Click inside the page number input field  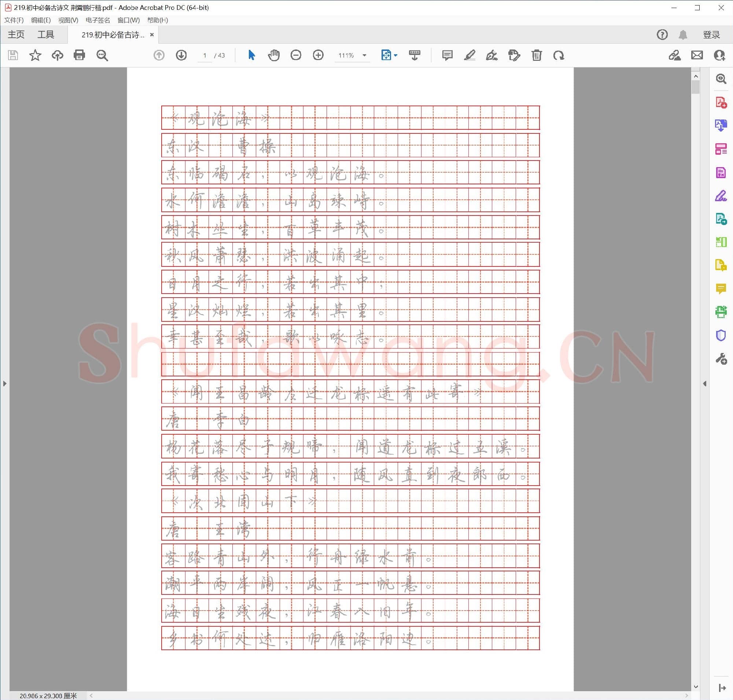click(x=205, y=55)
